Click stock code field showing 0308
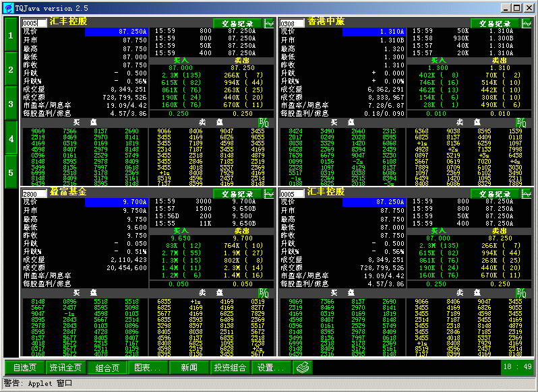Screen dimensions: 538x392 (x=292, y=24)
